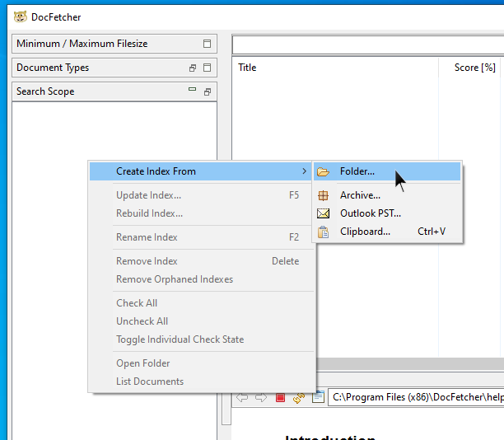This screenshot has height=440, width=504.
Task: Click the Clipboard paste icon
Action: 323,232
